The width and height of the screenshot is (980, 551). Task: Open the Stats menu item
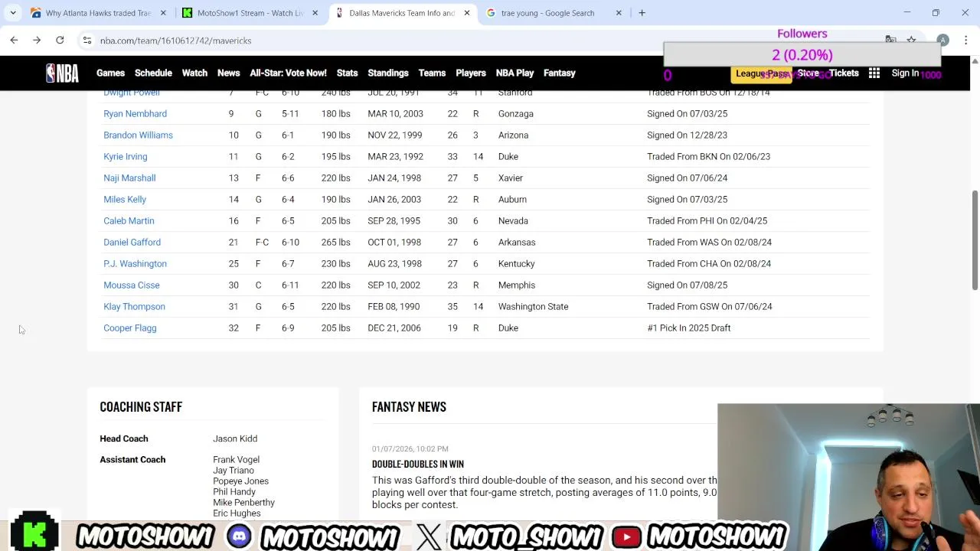[347, 73]
